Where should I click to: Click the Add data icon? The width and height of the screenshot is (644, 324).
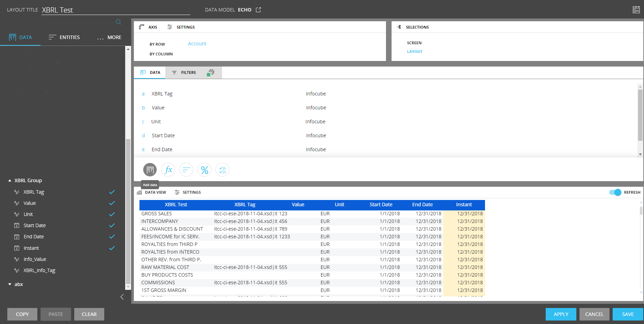(x=150, y=170)
